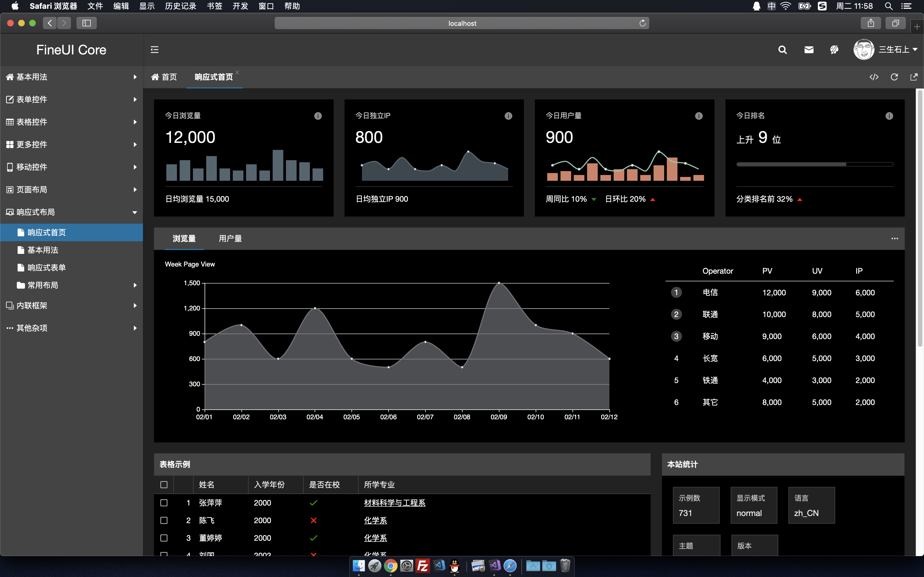Switch to the 首页 tab
This screenshot has height=577, width=924.
tap(164, 77)
